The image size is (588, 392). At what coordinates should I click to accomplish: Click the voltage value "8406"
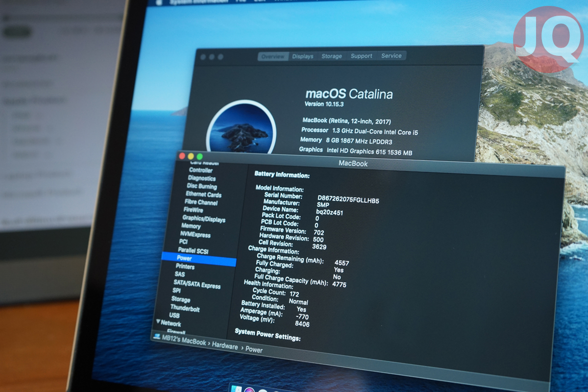point(302,324)
